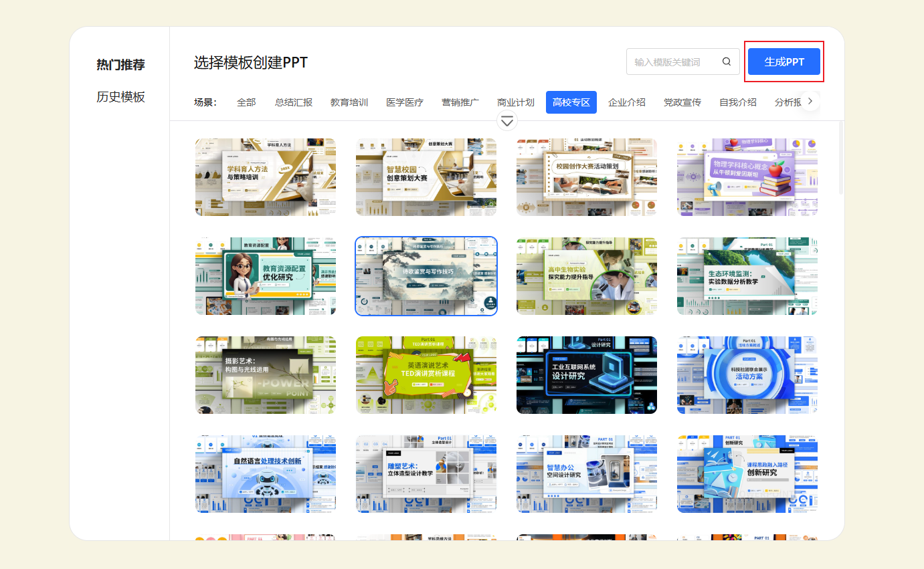This screenshot has width=924, height=569.
Task: Choose the 雕塑艺术立体造型设计教学 template
Action: pos(426,474)
